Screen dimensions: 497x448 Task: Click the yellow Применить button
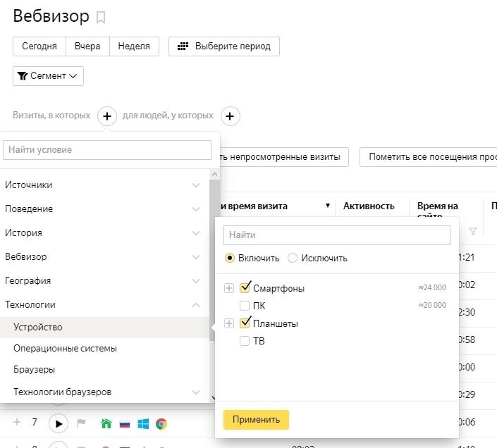256,420
